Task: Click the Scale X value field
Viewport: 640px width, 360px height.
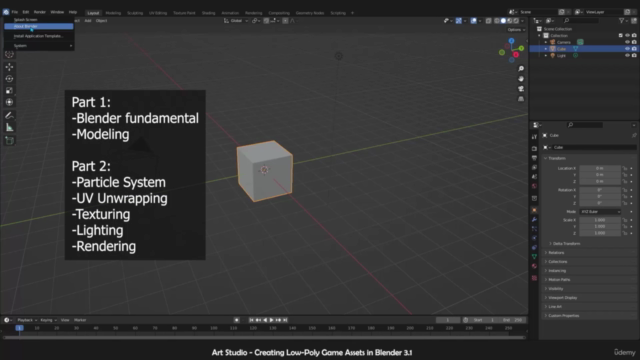Action: tap(600, 220)
